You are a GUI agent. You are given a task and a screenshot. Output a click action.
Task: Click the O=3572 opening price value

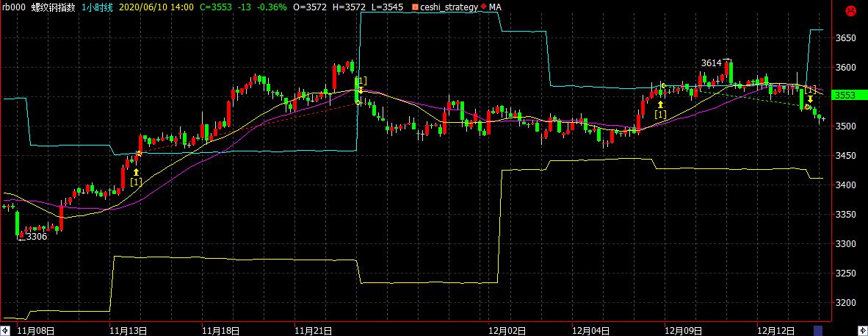(311, 7)
